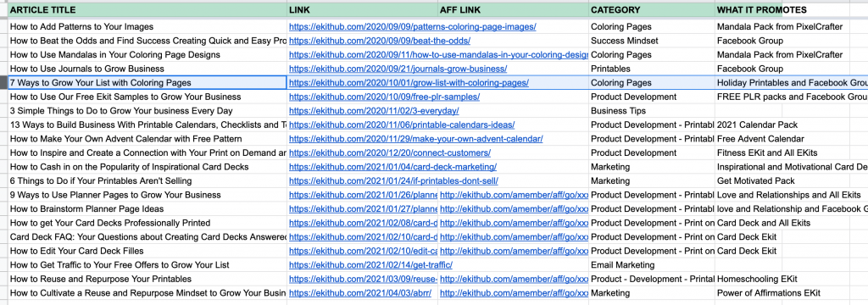
Task: Open the grow-list-with-coloring-pages link
Action: tap(409, 82)
